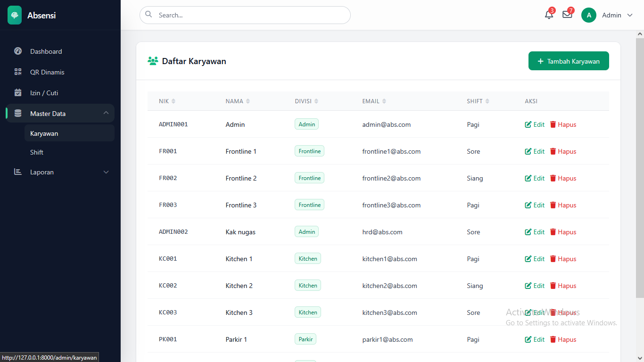Click the edit pencil icon for Kitchen 1
Viewport: 644px width, 362px height.
528,259
